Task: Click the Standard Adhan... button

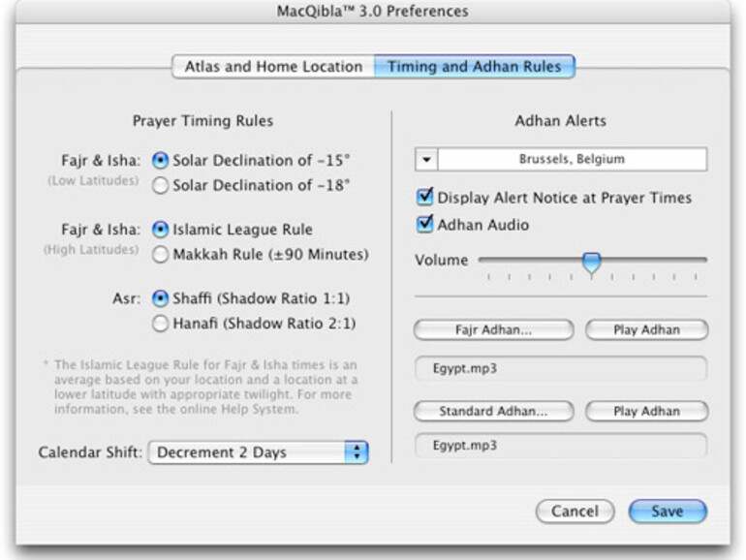Action: [x=494, y=411]
